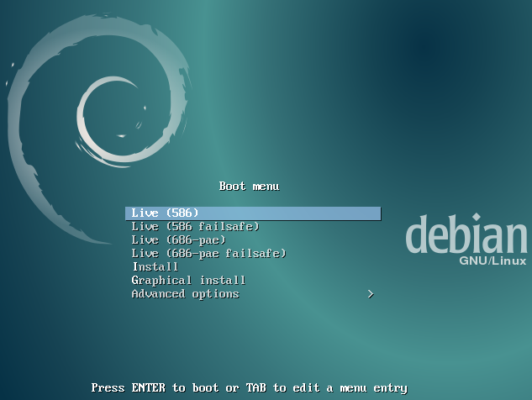Select the Live (586) boot entry

tap(253, 213)
